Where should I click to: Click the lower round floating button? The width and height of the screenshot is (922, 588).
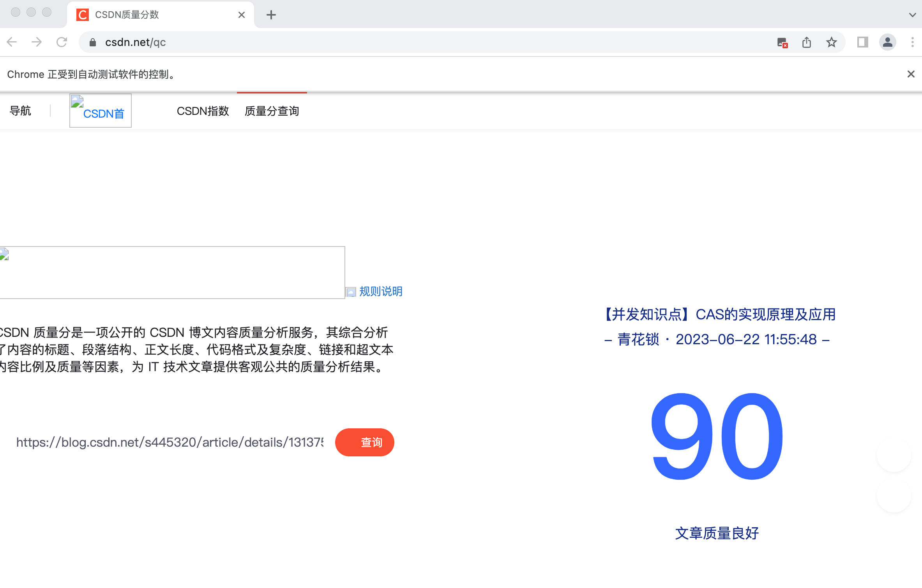894,495
